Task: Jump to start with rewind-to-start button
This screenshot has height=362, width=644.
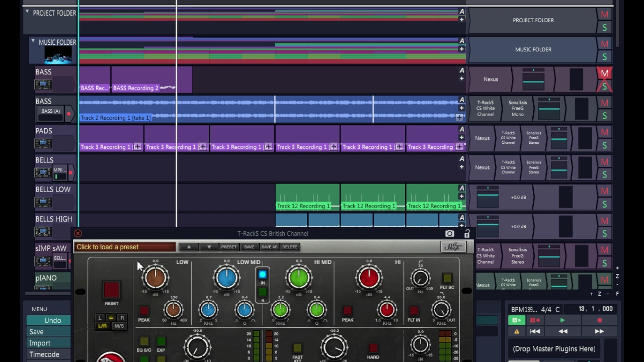Action: click(x=535, y=331)
